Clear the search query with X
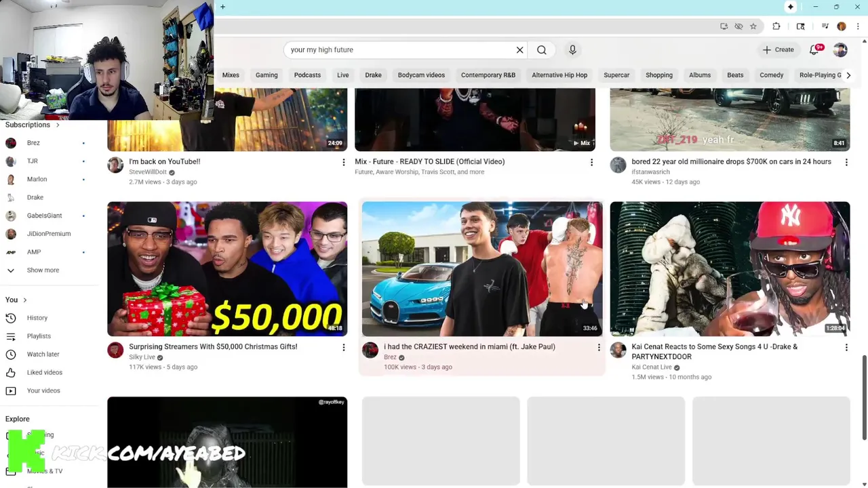Image resolution: width=868 pixels, height=488 pixels. point(520,49)
